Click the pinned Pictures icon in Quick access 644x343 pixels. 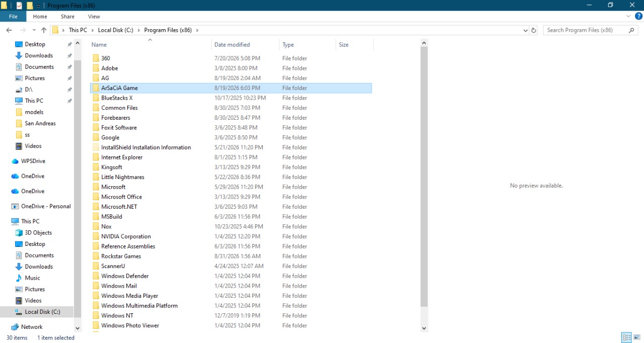(19, 78)
